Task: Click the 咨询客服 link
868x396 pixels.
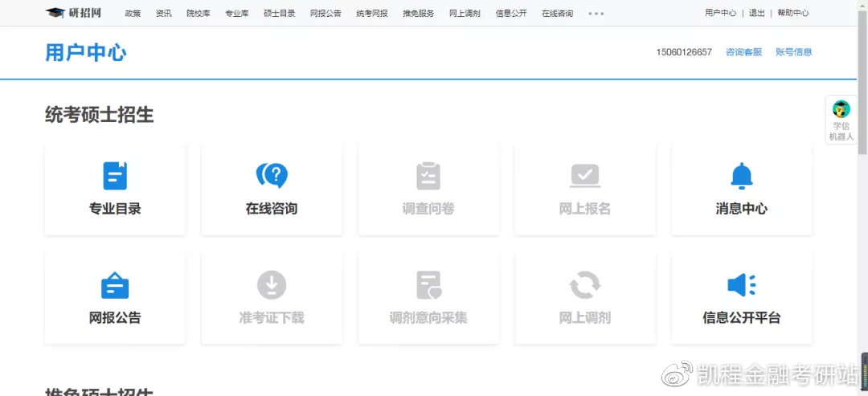Action: 743,52
